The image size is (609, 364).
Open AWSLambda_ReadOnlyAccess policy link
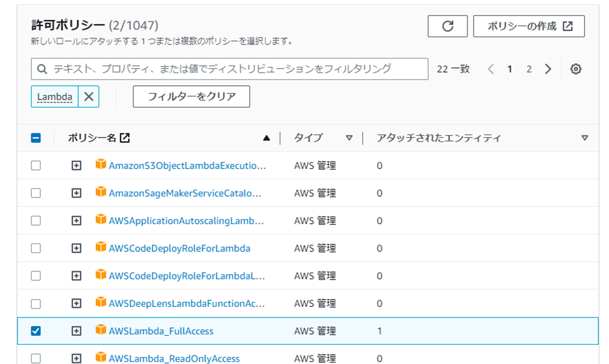click(x=174, y=358)
